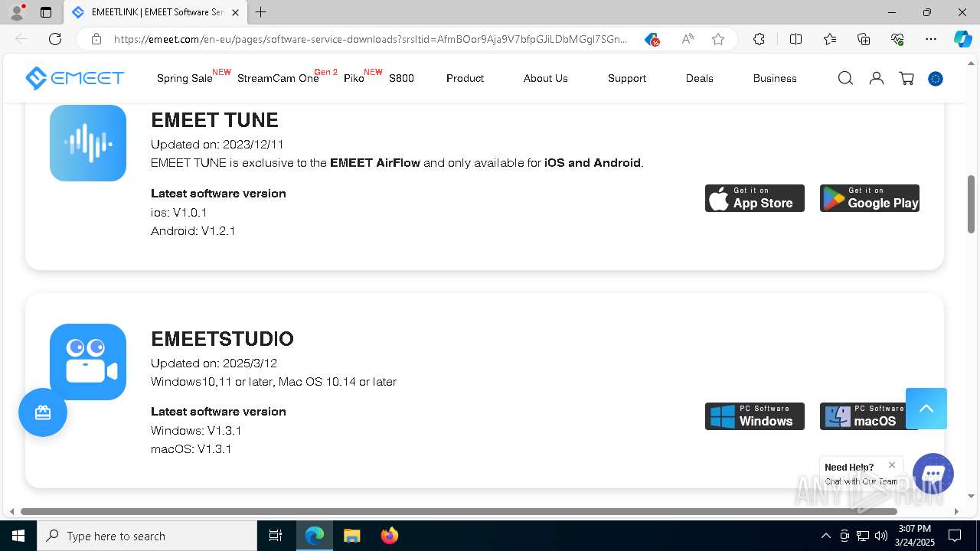Open the Spring Sale menu item

[185, 78]
